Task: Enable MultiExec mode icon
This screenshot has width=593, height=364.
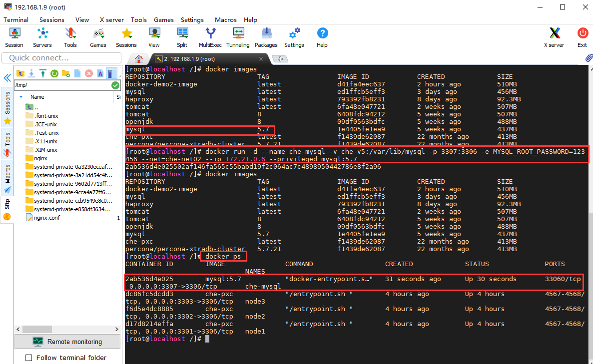Action: pyautogui.click(x=210, y=37)
